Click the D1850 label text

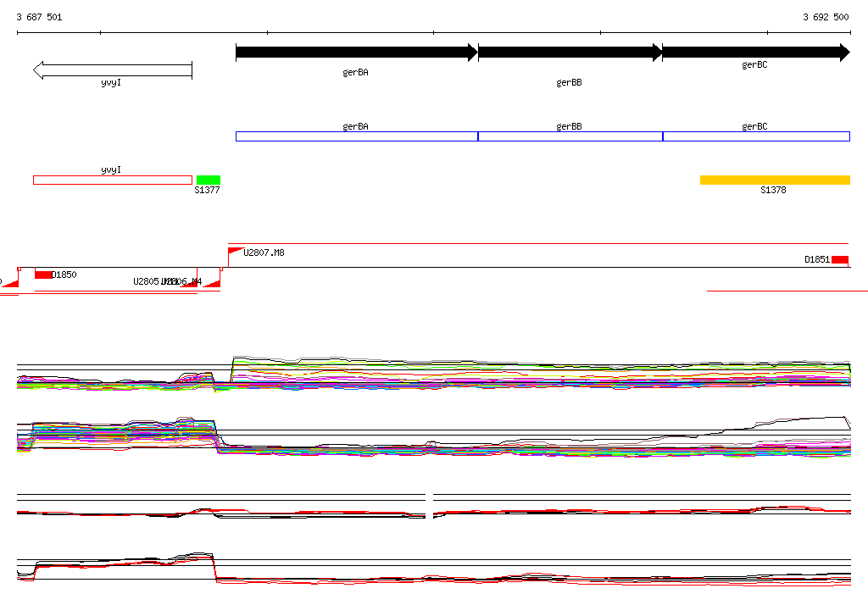pos(64,275)
